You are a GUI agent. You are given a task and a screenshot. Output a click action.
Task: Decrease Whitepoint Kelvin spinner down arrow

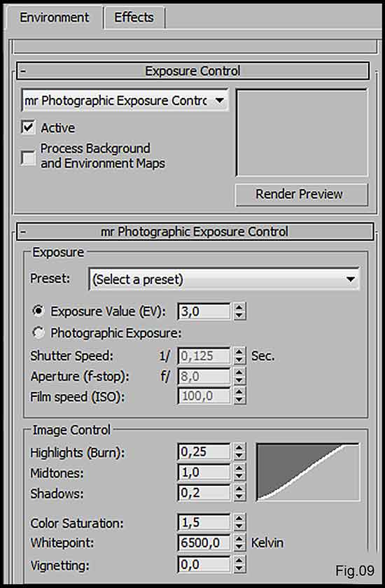(x=239, y=547)
